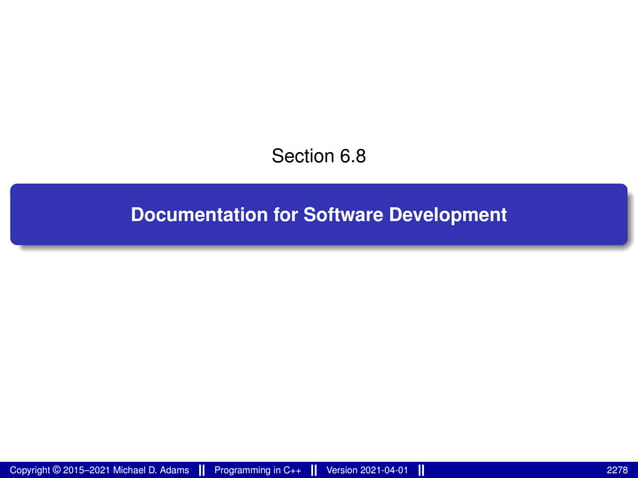Click the slide number 2278

coord(617,470)
